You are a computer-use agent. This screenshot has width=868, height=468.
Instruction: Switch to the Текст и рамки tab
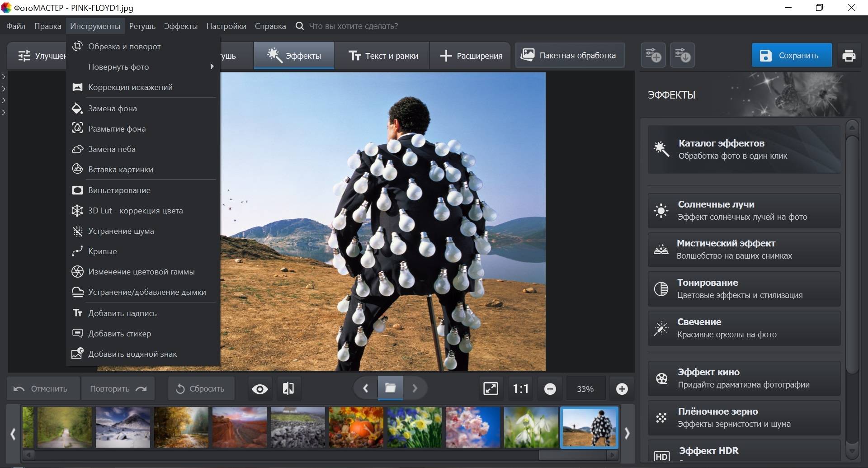click(383, 56)
